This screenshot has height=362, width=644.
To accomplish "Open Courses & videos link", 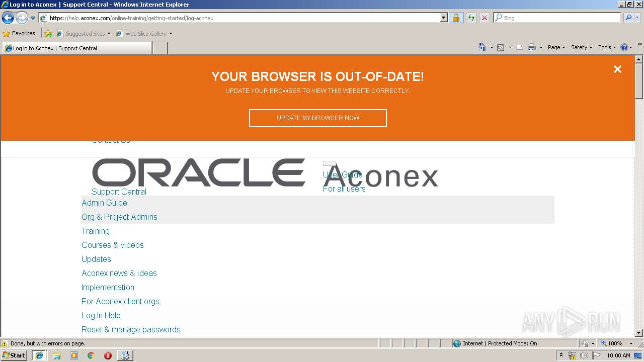I will (x=113, y=245).
